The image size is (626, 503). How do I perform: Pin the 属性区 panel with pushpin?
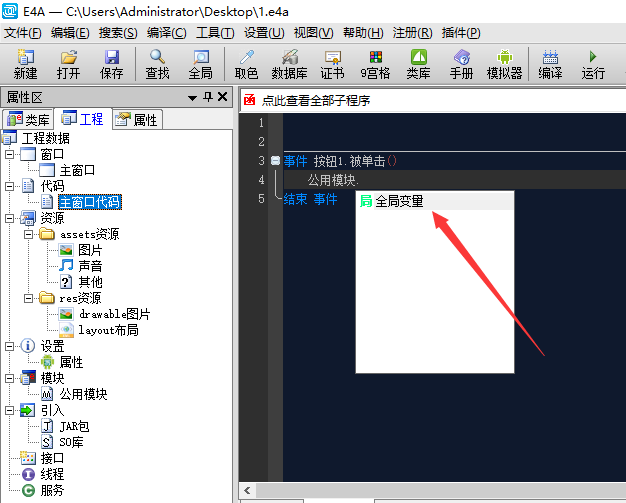(208, 97)
